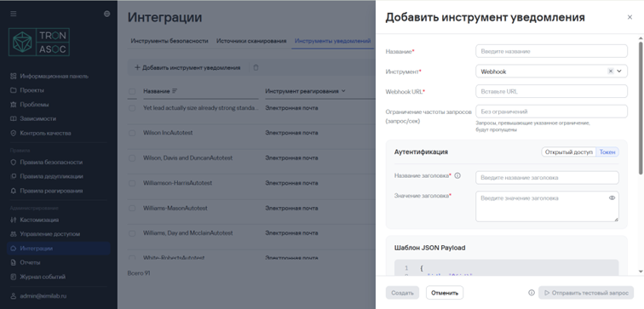Open Отчеты in the sidebar
This screenshot has height=309, width=644.
tap(30, 262)
